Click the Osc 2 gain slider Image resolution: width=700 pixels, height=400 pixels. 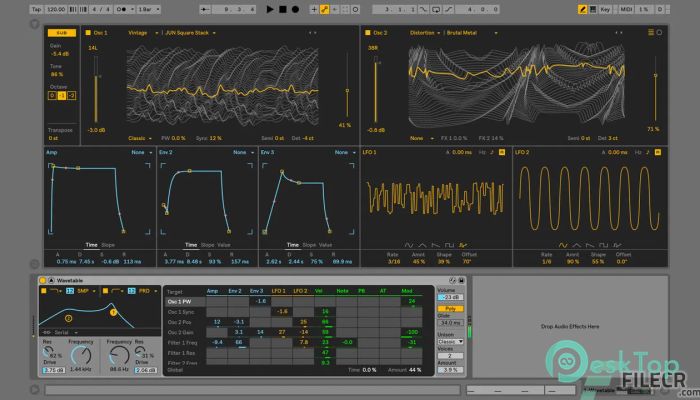(x=375, y=89)
